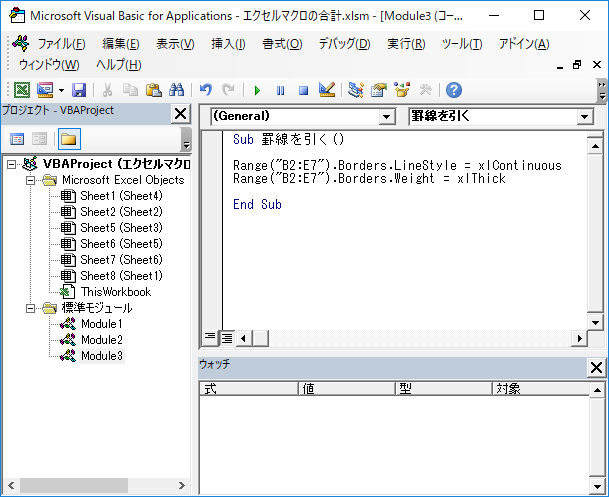Close the ウォッチ watch window
The width and height of the screenshot is (609, 497).
596,367
